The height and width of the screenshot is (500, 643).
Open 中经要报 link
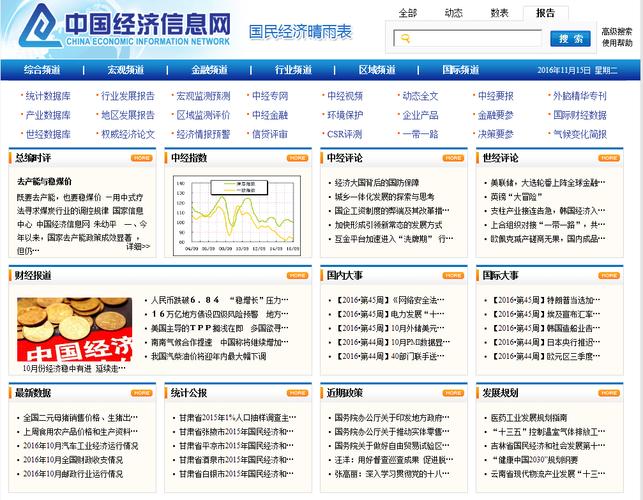495,96
